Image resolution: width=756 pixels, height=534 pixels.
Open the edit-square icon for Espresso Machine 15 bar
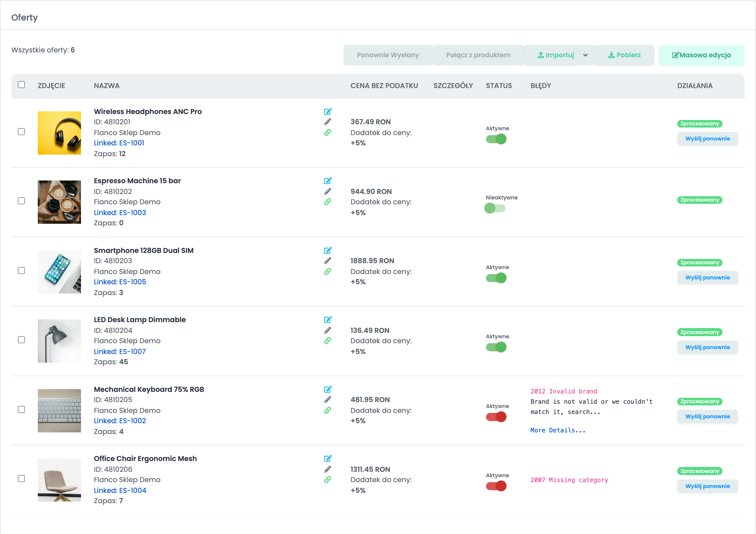click(328, 181)
